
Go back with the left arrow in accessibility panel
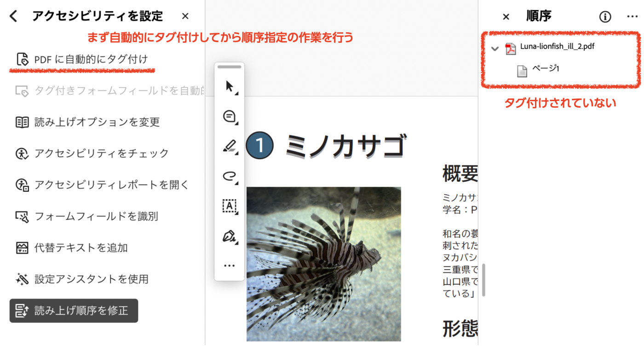click(13, 17)
